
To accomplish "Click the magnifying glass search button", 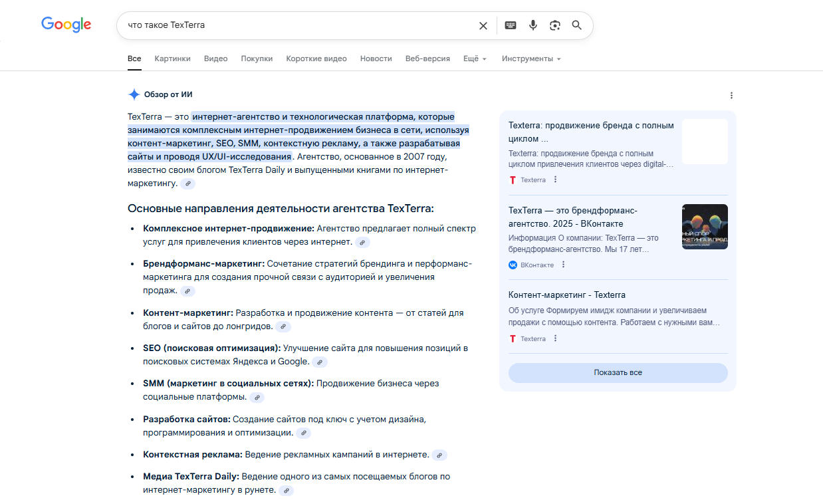I will [x=577, y=25].
